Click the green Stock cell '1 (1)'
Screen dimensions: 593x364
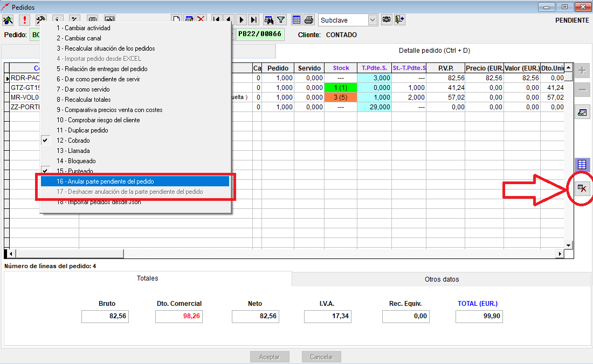[341, 88]
